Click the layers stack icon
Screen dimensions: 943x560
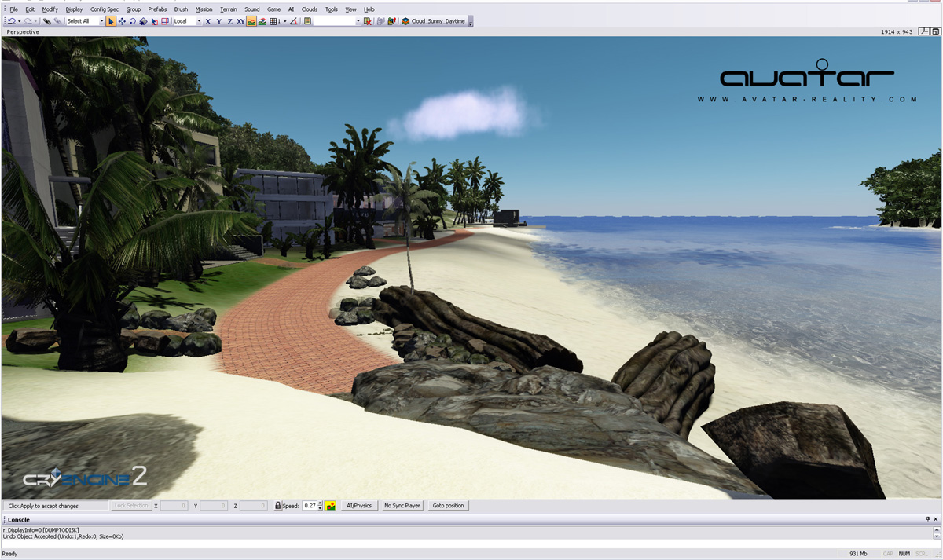(405, 21)
